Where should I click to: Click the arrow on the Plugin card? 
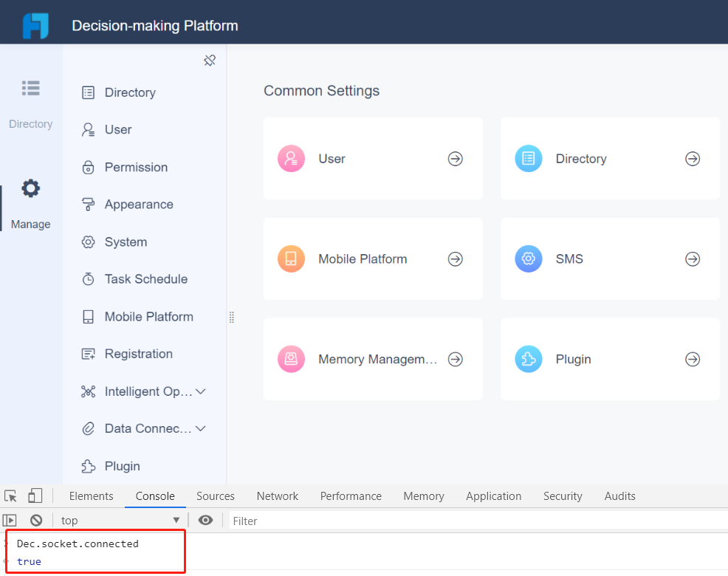point(693,360)
